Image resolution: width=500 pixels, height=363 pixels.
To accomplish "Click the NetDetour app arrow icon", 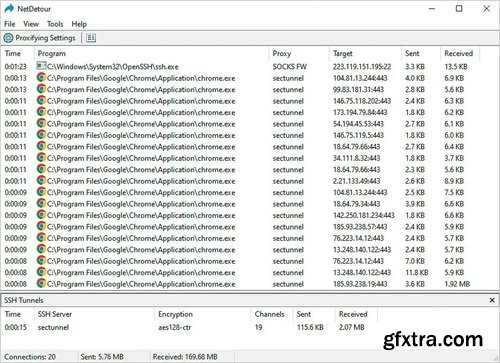I will pyautogui.click(x=9, y=8).
